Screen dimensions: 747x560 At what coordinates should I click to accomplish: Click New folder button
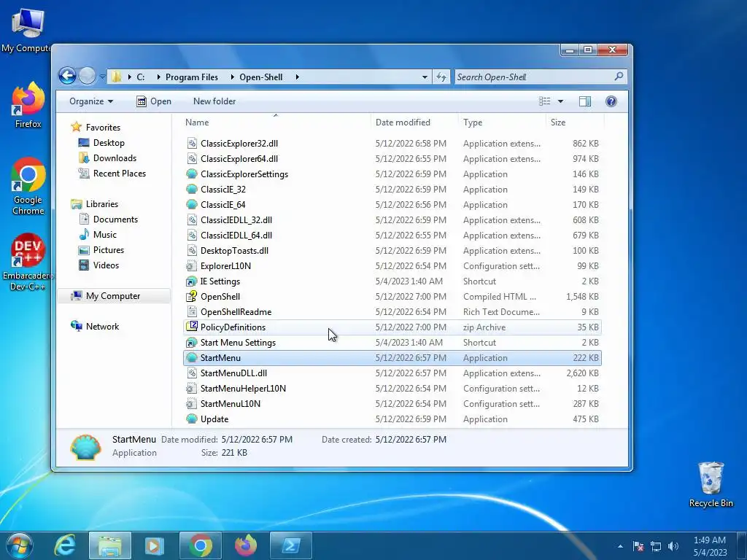pyautogui.click(x=214, y=101)
